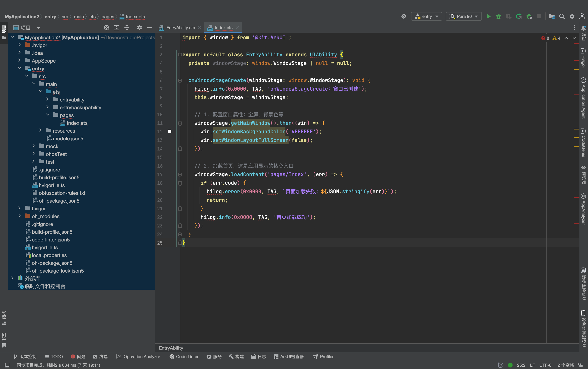Open the Code Linter tool window
Viewport: 588px width, 369px height.
(x=184, y=357)
